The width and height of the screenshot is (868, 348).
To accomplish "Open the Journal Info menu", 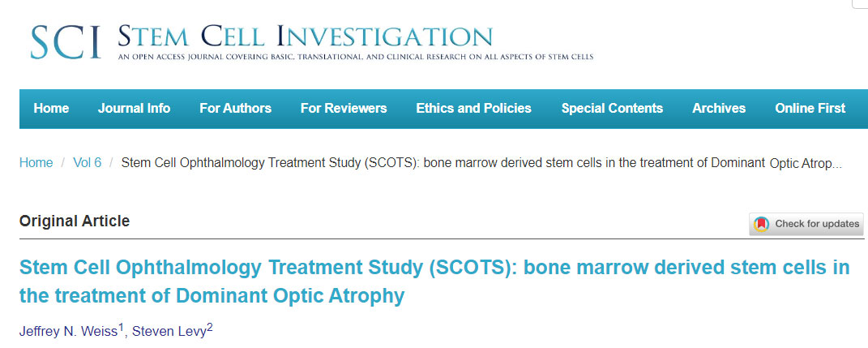I will (x=135, y=108).
